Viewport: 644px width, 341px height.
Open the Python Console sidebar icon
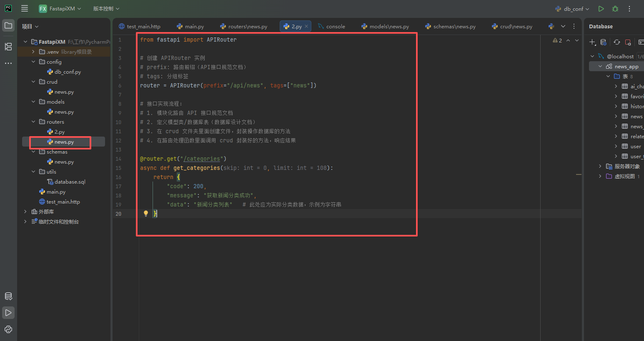coord(8,329)
